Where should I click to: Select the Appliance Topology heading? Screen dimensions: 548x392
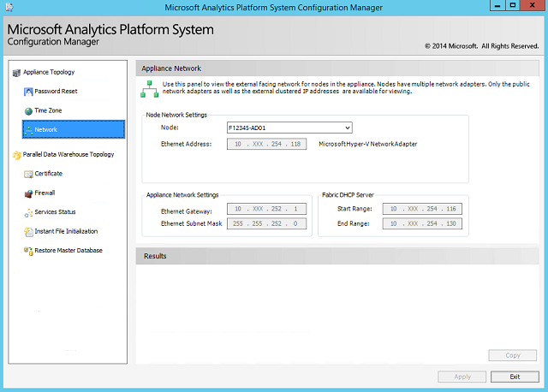click(49, 72)
